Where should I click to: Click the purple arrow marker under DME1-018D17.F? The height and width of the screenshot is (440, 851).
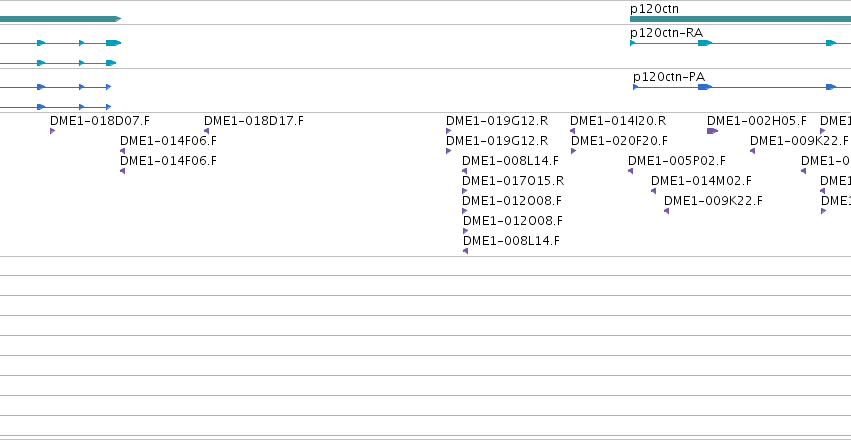click(206, 131)
